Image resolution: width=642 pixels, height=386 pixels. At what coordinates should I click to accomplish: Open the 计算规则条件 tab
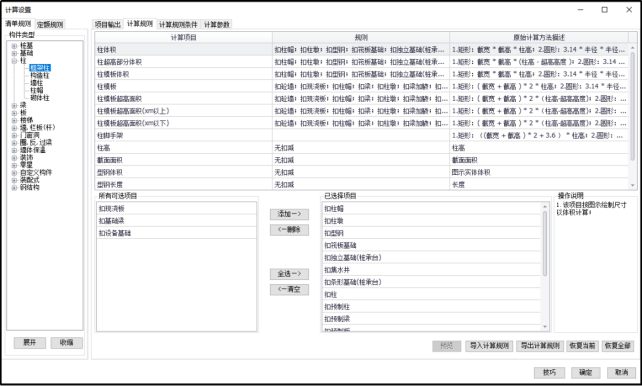(x=178, y=25)
